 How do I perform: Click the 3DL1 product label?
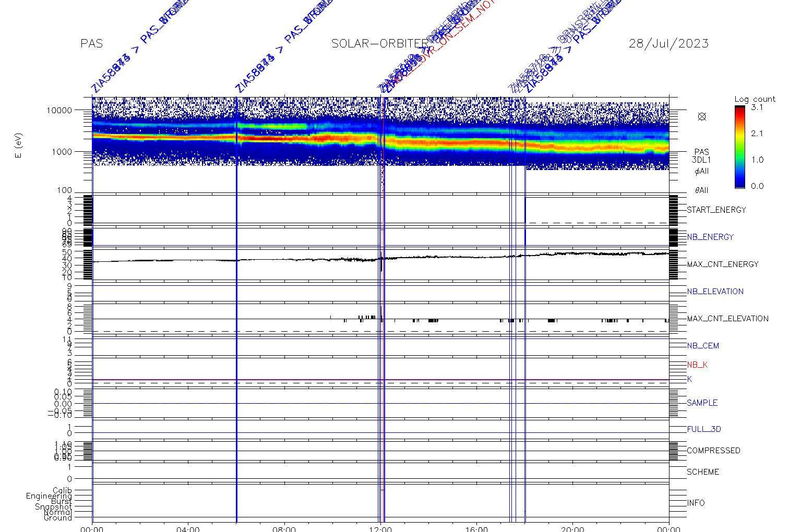tap(701, 161)
